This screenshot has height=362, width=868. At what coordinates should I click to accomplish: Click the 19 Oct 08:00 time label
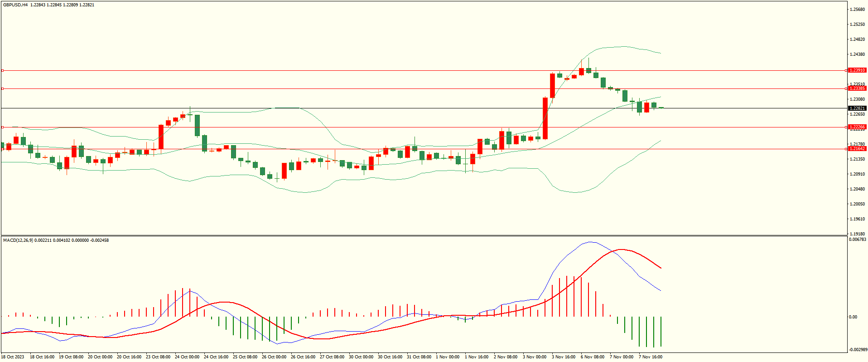(71, 357)
